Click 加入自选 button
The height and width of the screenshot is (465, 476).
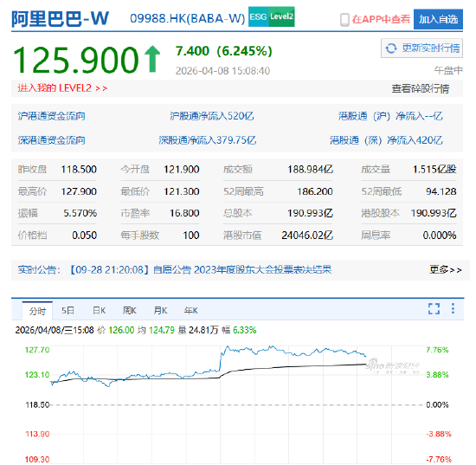tap(438, 19)
